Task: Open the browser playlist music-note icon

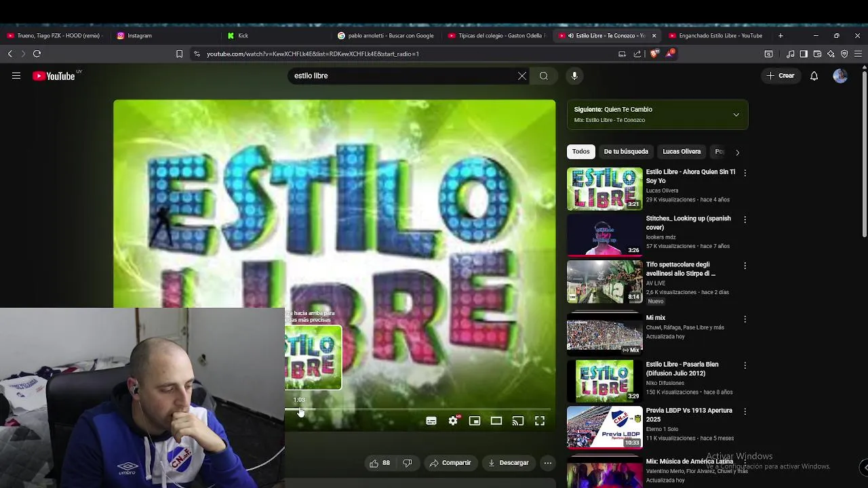Action: pyautogui.click(x=791, y=54)
